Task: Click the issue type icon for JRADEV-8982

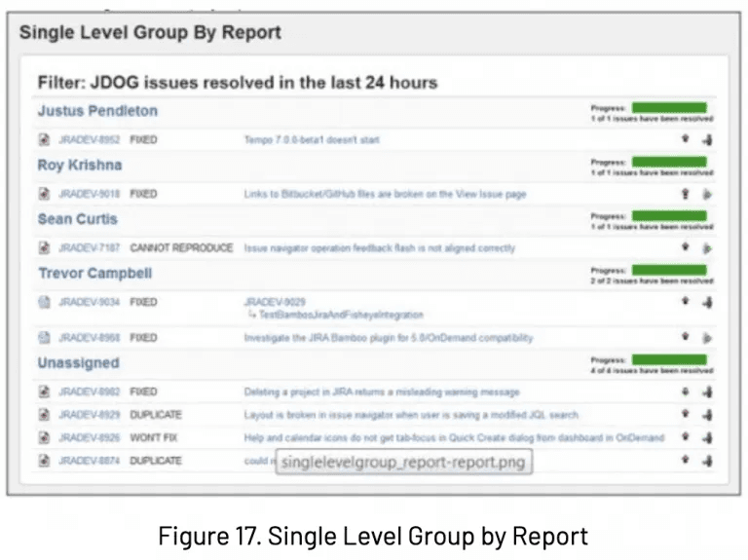Action: 44,392
